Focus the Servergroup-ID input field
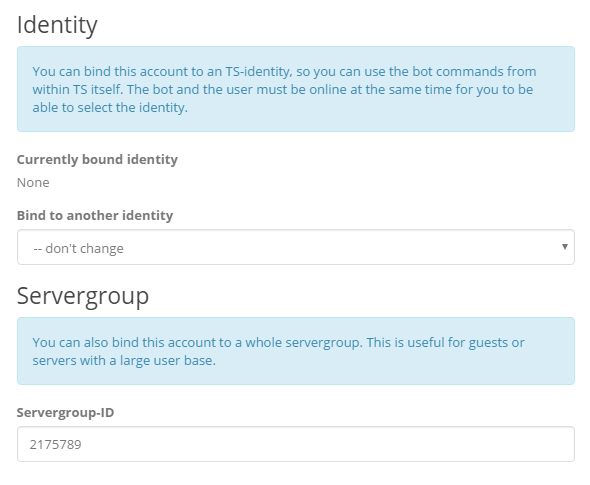The width and height of the screenshot is (590, 485). pyautogui.click(x=296, y=444)
